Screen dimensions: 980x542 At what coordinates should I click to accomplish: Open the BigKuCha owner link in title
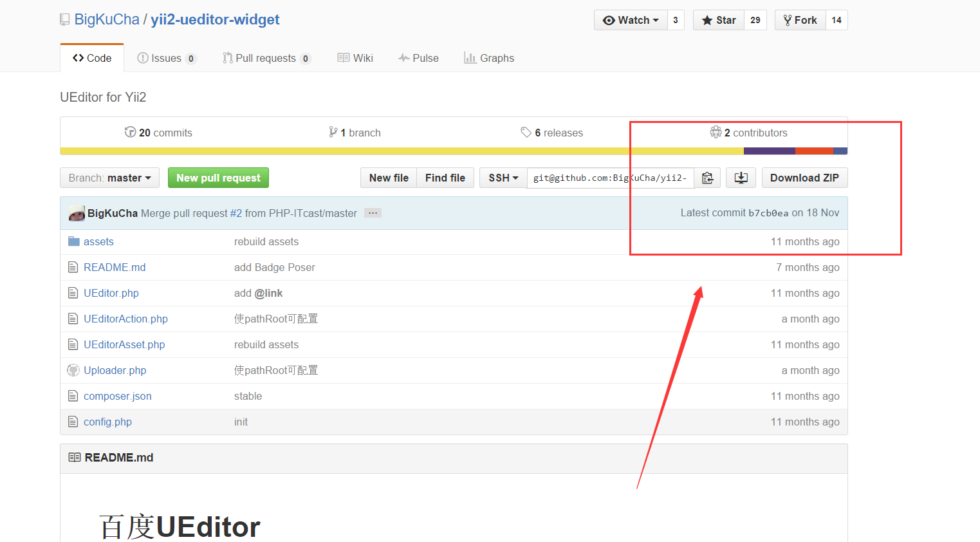pyautogui.click(x=107, y=19)
